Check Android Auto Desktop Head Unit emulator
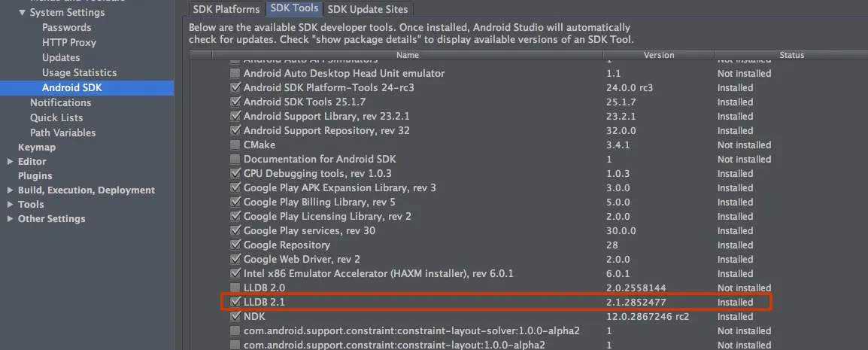This screenshot has width=868, height=350. tap(235, 73)
